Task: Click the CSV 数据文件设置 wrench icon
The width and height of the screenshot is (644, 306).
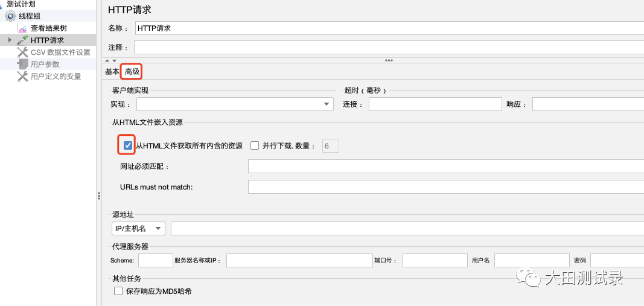Action: click(22, 52)
